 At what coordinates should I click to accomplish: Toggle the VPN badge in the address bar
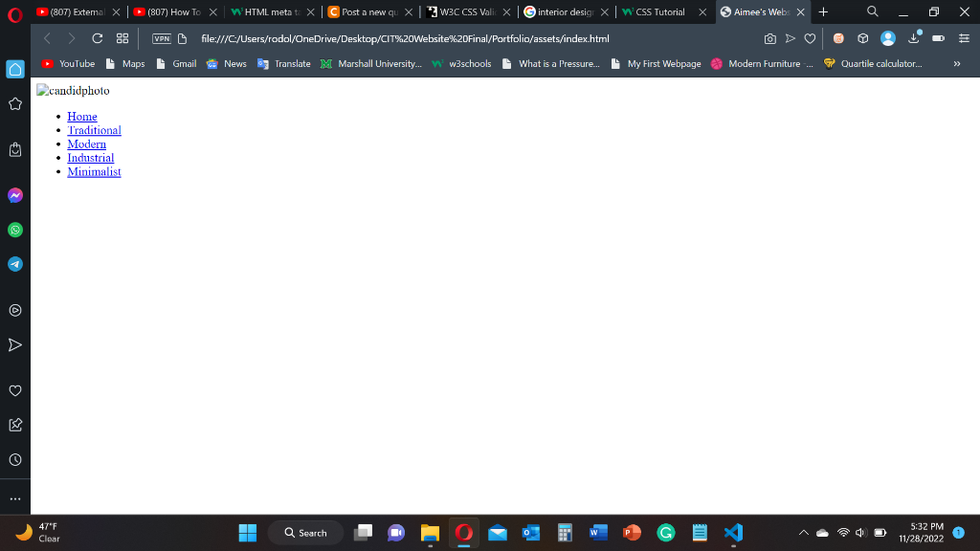pyautogui.click(x=161, y=38)
